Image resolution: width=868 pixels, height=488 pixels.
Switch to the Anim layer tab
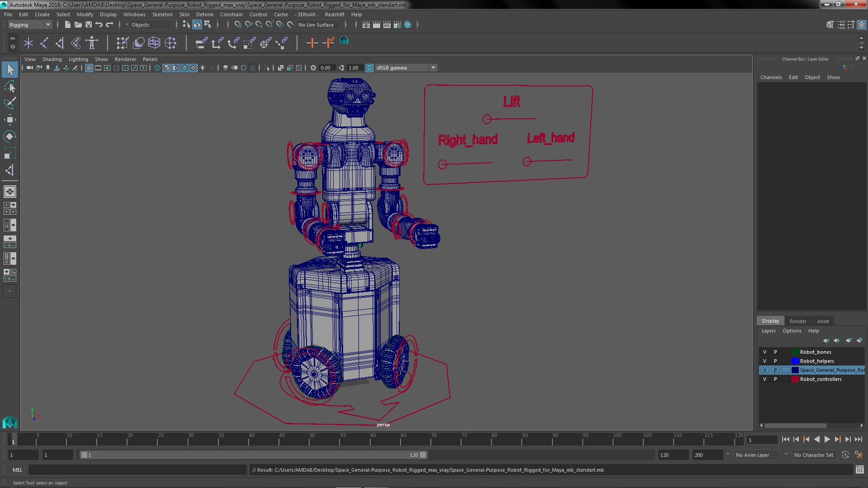click(823, 321)
